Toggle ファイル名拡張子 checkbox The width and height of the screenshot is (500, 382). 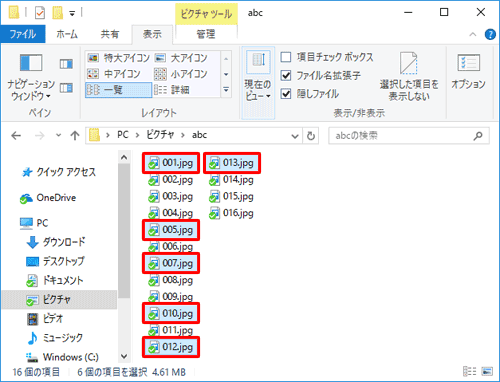tap(286, 75)
